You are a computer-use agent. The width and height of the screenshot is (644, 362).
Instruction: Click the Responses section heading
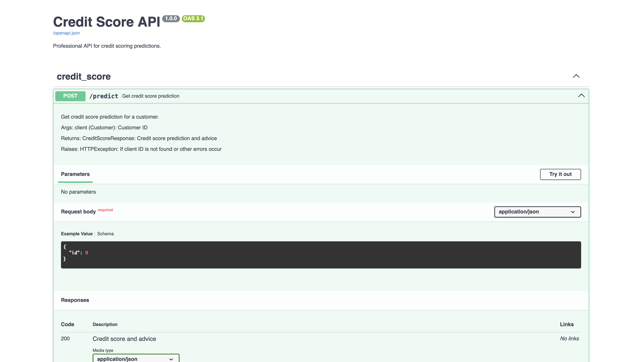tap(75, 300)
